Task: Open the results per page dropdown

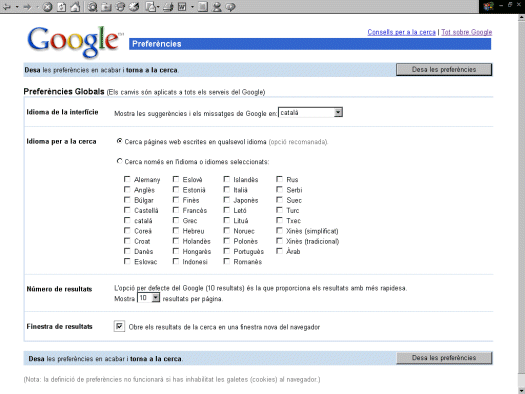Action: pyautogui.click(x=149, y=298)
